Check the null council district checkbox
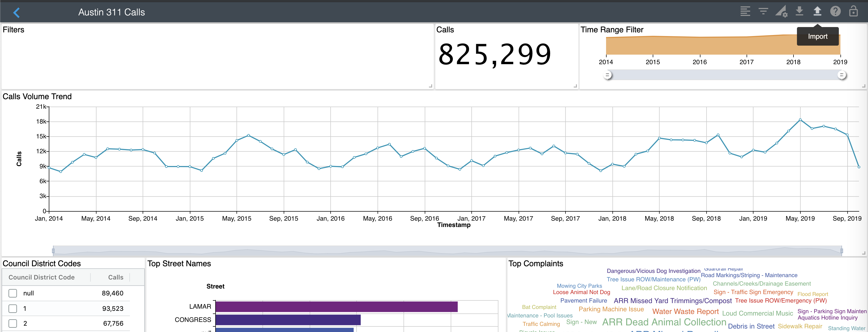This screenshot has width=868, height=332. (x=13, y=293)
